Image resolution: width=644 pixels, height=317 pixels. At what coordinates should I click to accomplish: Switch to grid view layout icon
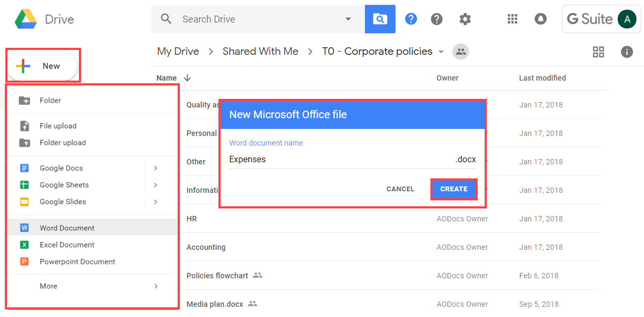pos(598,52)
